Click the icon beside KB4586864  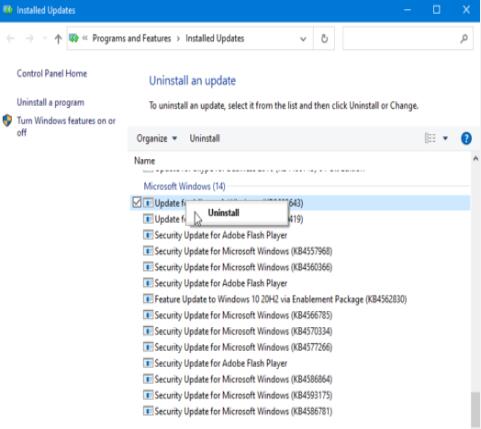pos(148,379)
